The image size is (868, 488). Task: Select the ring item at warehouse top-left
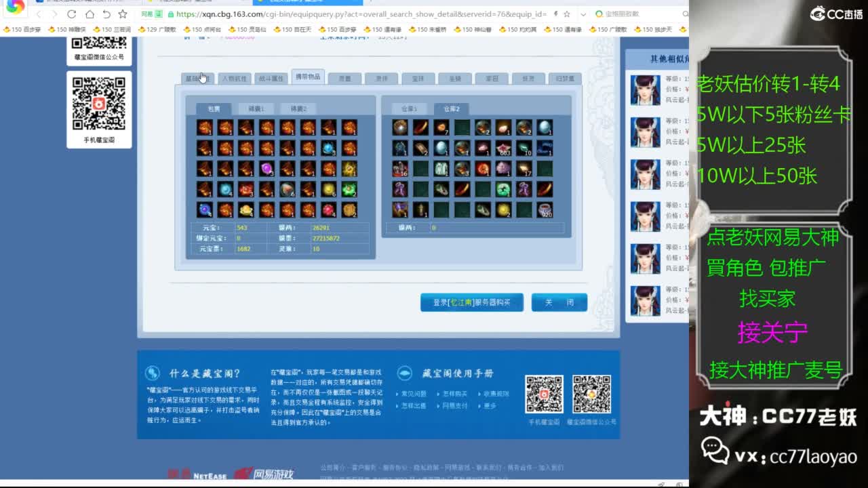(x=400, y=127)
